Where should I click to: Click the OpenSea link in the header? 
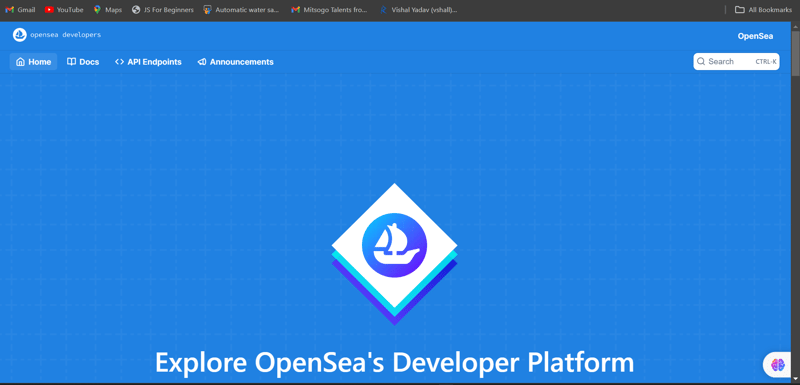point(755,36)
